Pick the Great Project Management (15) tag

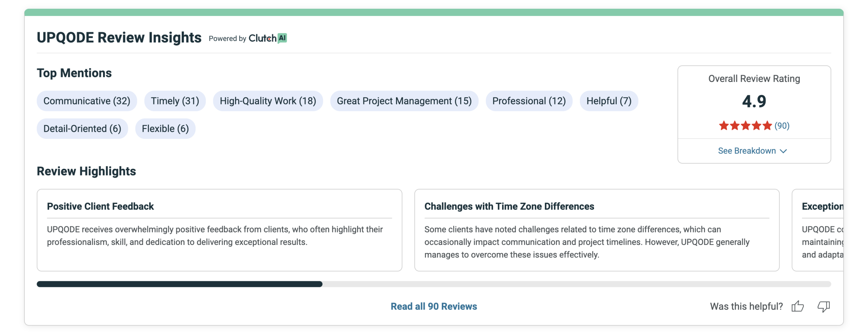[404, 101]
